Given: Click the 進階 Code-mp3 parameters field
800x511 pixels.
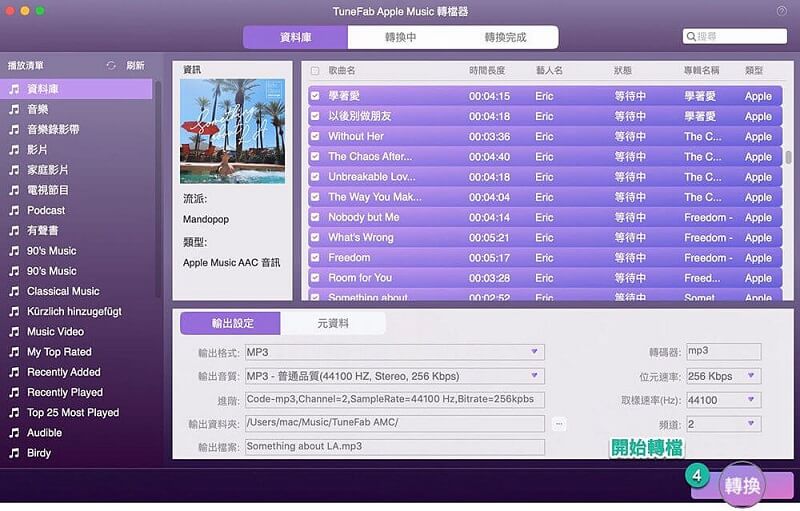Looking at the screenshot, I should [394, 399].
